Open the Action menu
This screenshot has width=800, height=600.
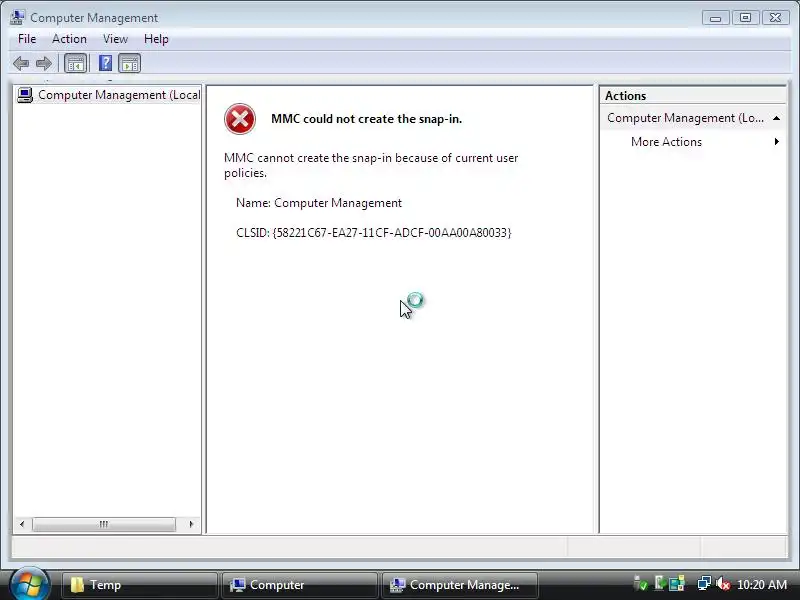coord(69,39)
